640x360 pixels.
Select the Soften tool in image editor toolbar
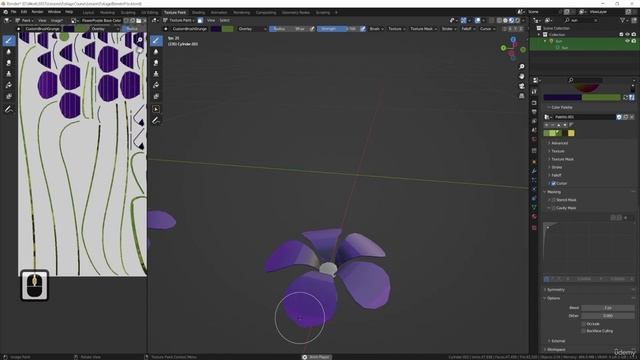[9, 52]
